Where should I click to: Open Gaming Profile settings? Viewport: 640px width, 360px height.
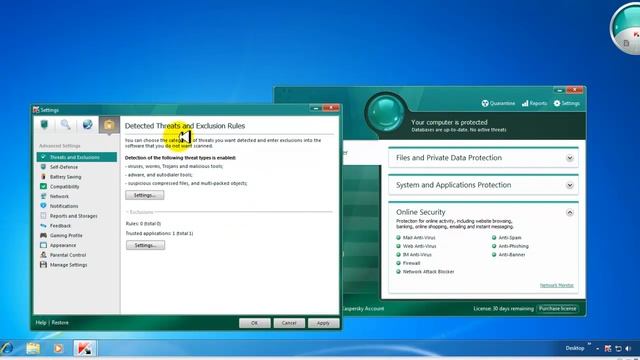(66, 236)
